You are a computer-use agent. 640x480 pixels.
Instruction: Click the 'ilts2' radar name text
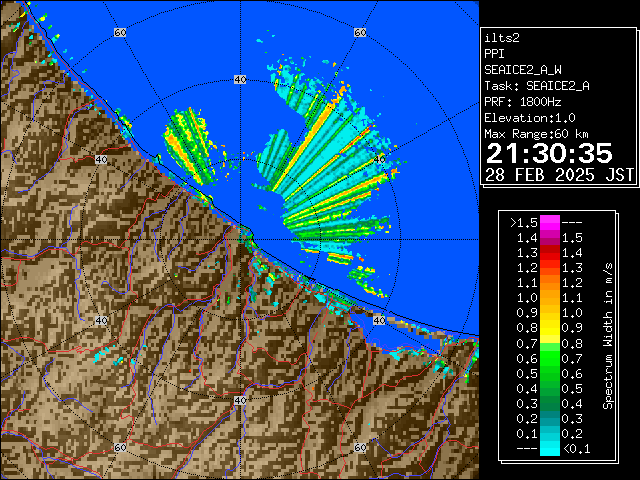[502, 38]
